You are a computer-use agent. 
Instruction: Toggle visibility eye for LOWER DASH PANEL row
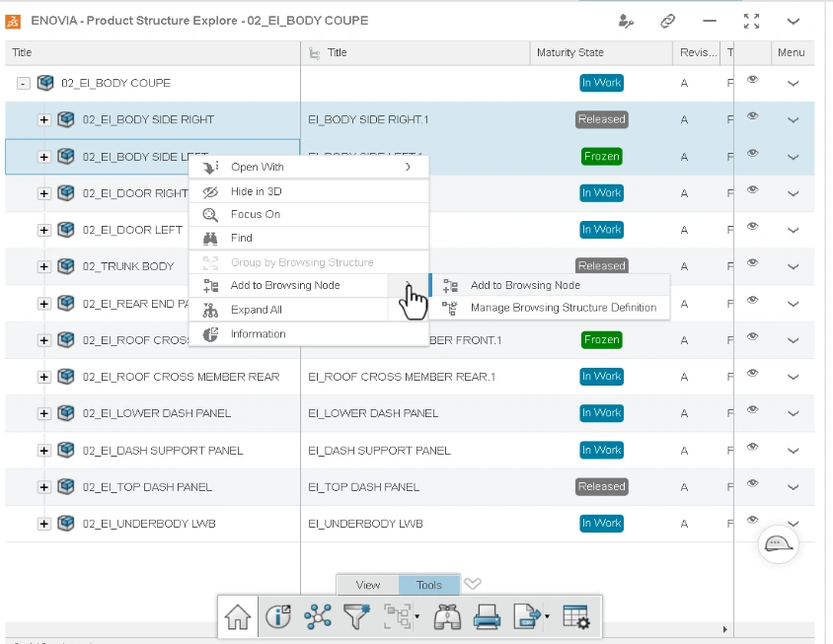pos(752,410)
